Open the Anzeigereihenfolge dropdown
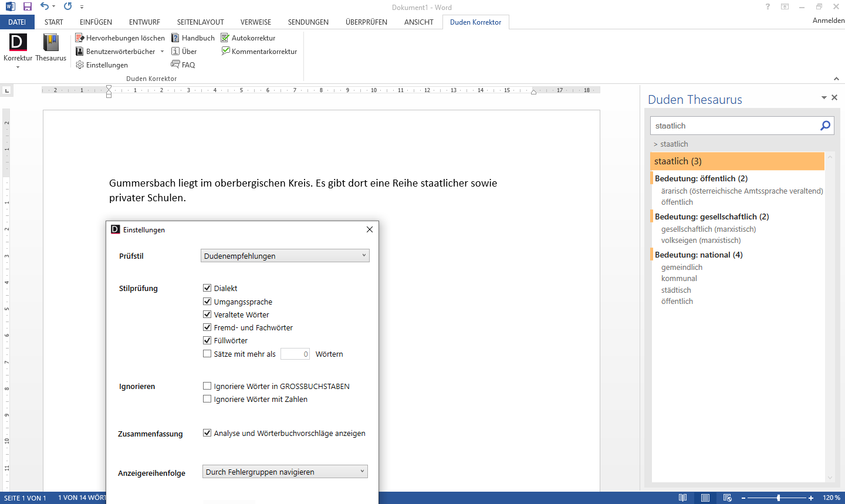This screenshot has height=504, width=845. coord(285,472)
